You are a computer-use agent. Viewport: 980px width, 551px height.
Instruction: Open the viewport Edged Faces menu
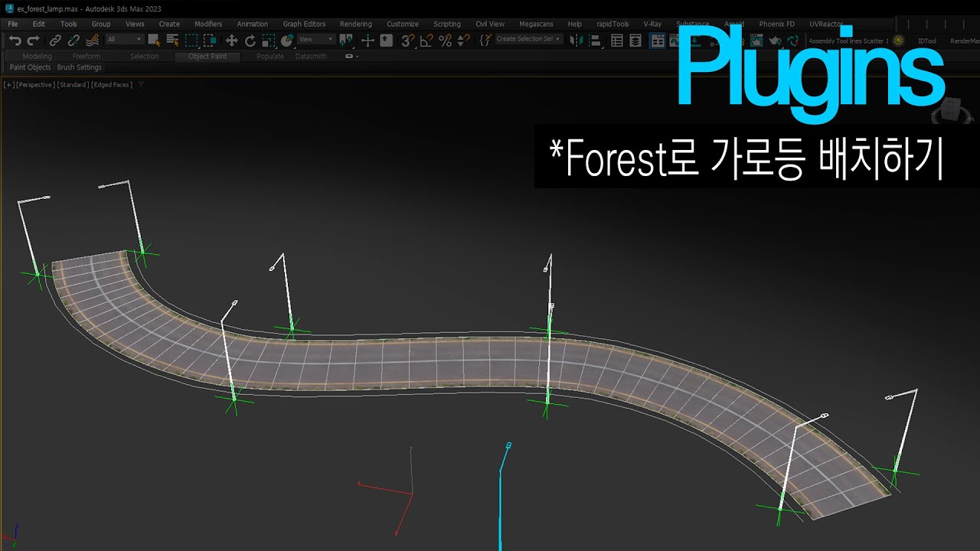pos(112,85)
